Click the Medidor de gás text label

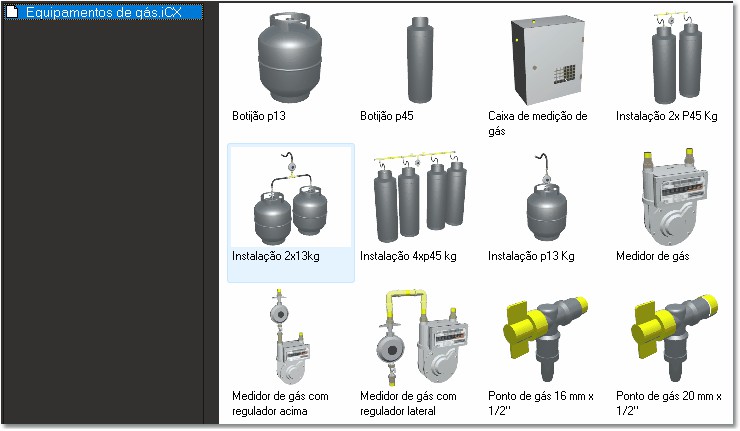(652, 256)
